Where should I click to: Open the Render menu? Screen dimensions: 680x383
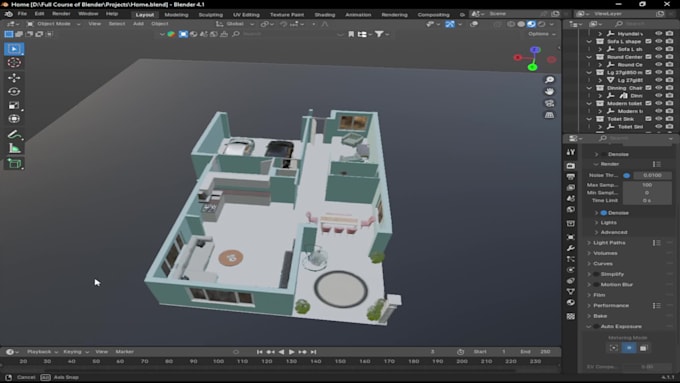pyautogui.click(x=61, y=14)
